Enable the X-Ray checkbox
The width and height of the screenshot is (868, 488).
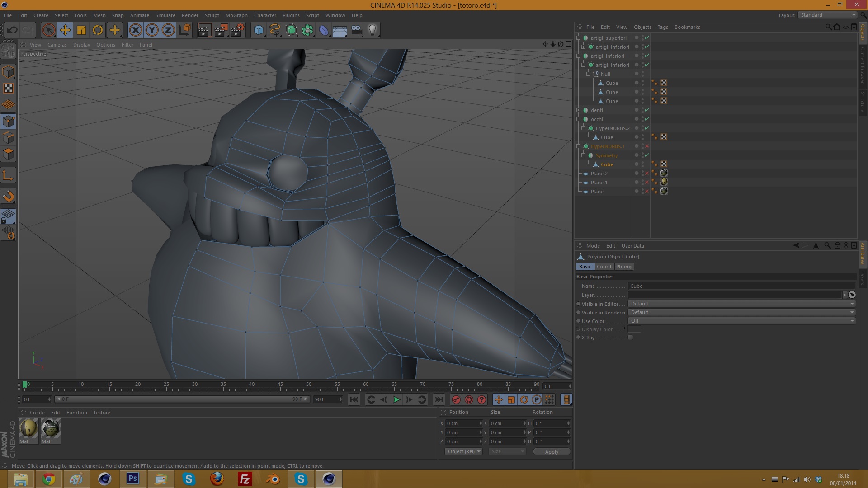click(x=630, y=338)
